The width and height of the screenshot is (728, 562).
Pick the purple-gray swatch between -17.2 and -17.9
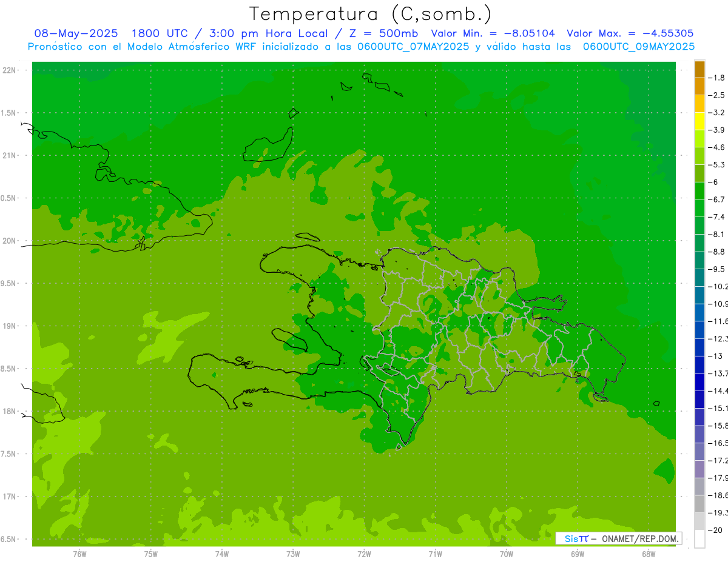tap(699, 469)
